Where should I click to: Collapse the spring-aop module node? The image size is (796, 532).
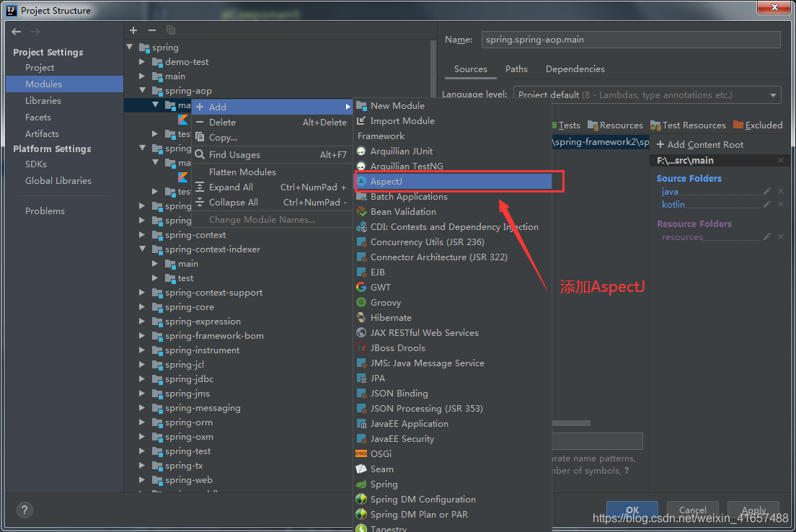tap(143, 91)
